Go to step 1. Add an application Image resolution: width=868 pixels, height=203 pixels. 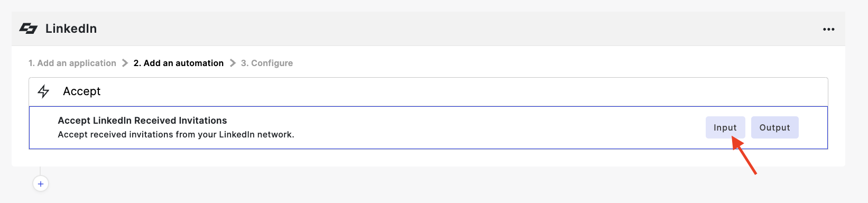tap(72, 63)
